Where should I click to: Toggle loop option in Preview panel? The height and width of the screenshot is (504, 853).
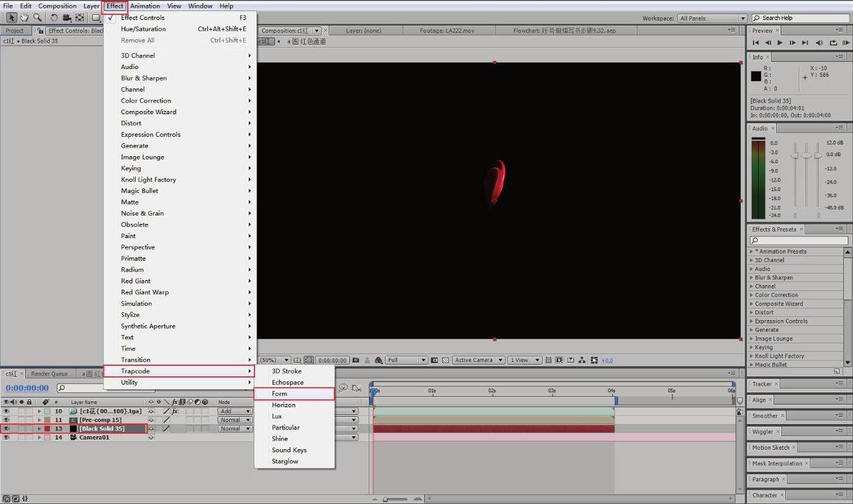coord(833,43)
